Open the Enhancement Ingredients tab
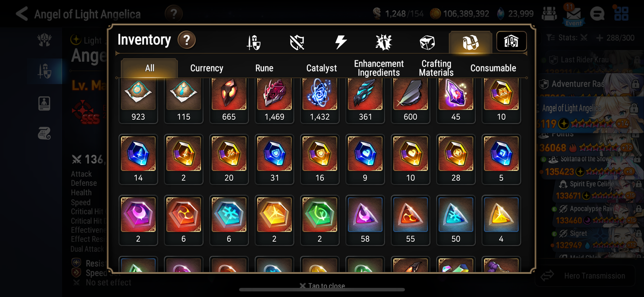Screen dimensions: 644x297 (x=379, y=68)
